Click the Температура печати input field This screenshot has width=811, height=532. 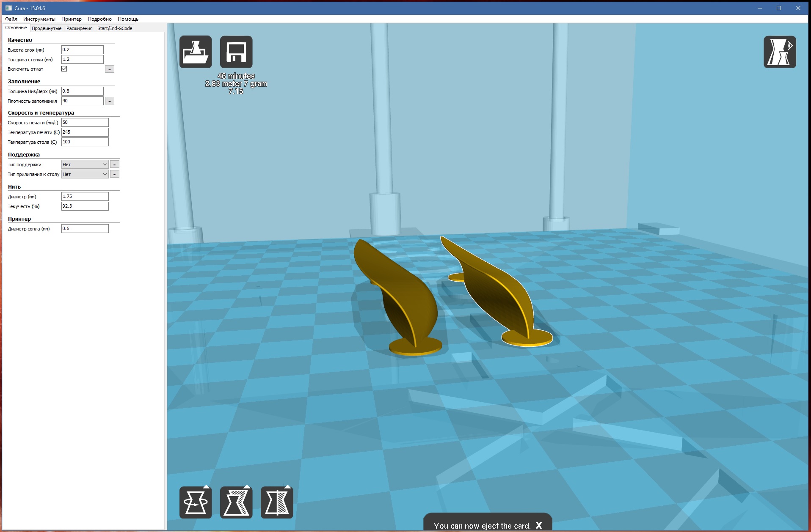click(85, 132)
